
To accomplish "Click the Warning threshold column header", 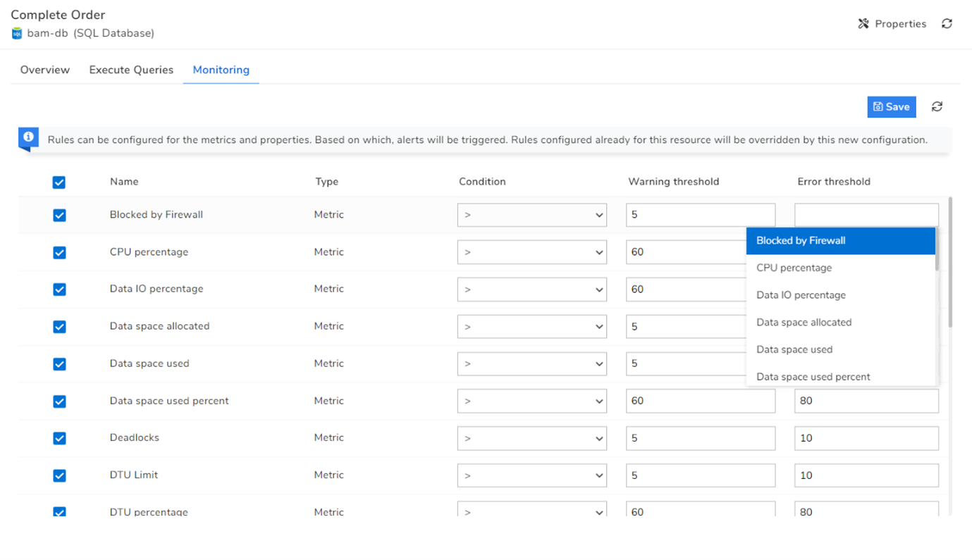I will (674, 182).
